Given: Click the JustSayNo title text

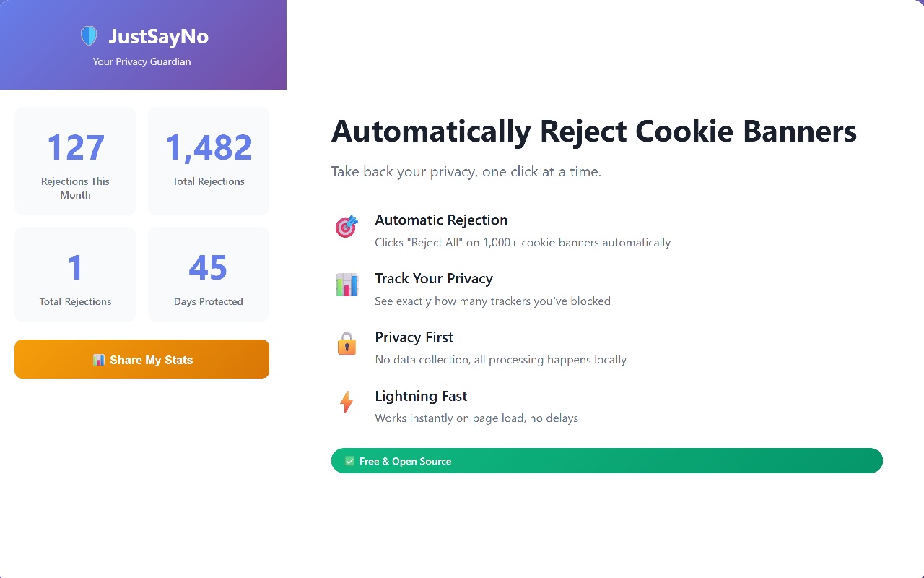Looking at the screenshot, I should point(158,36).
